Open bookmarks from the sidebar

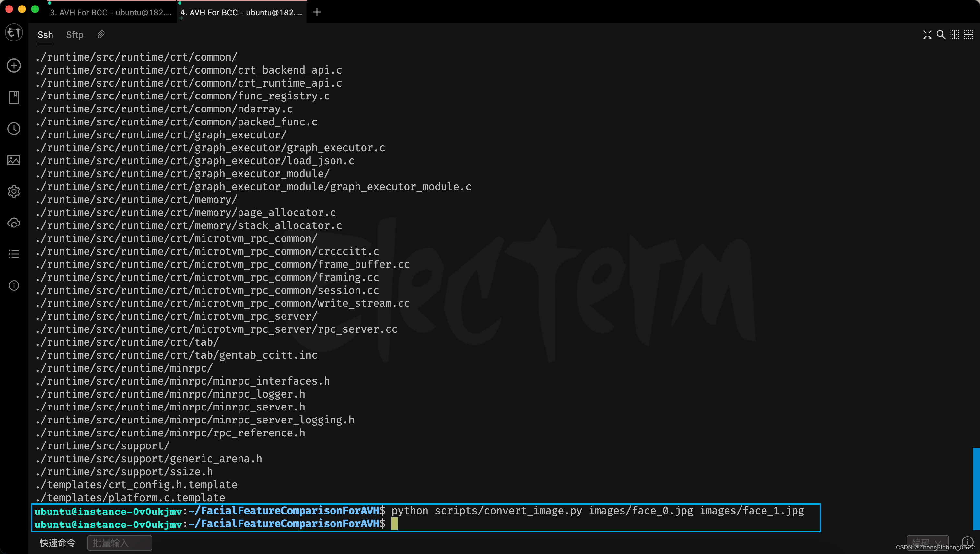14,98
